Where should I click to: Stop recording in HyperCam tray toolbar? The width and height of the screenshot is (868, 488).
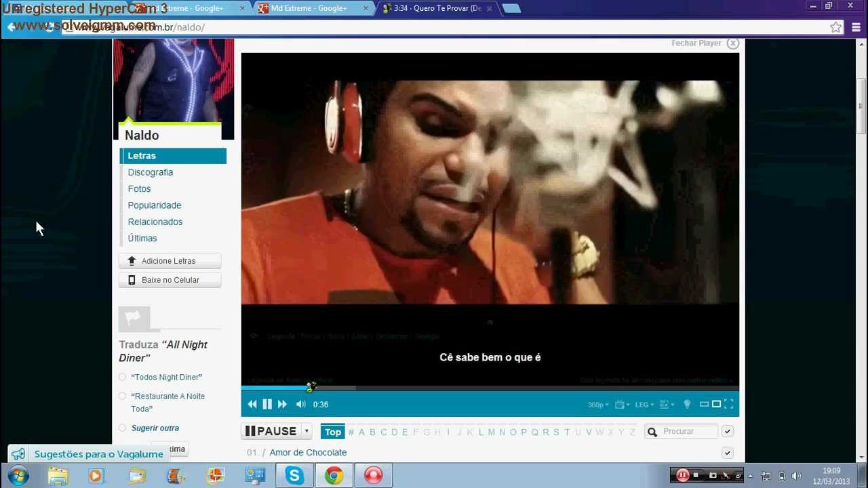[x=696, y=476]
